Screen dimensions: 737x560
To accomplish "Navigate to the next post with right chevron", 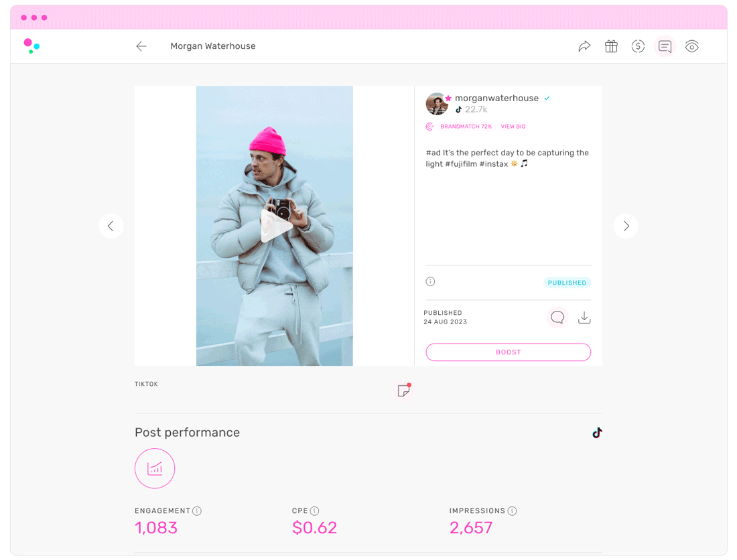I will (625, 226).
